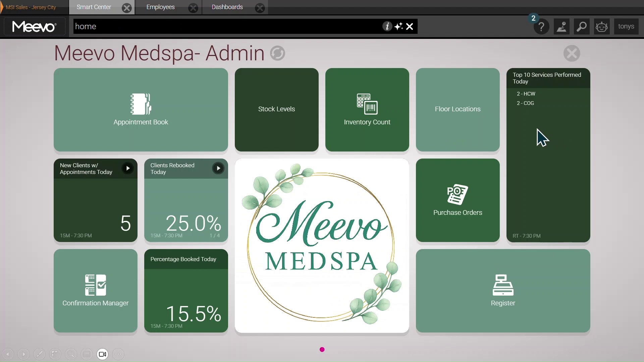Click the pink pagination dot below tiles
Viewport: 644px width, 362px height.
coord(322,349)
